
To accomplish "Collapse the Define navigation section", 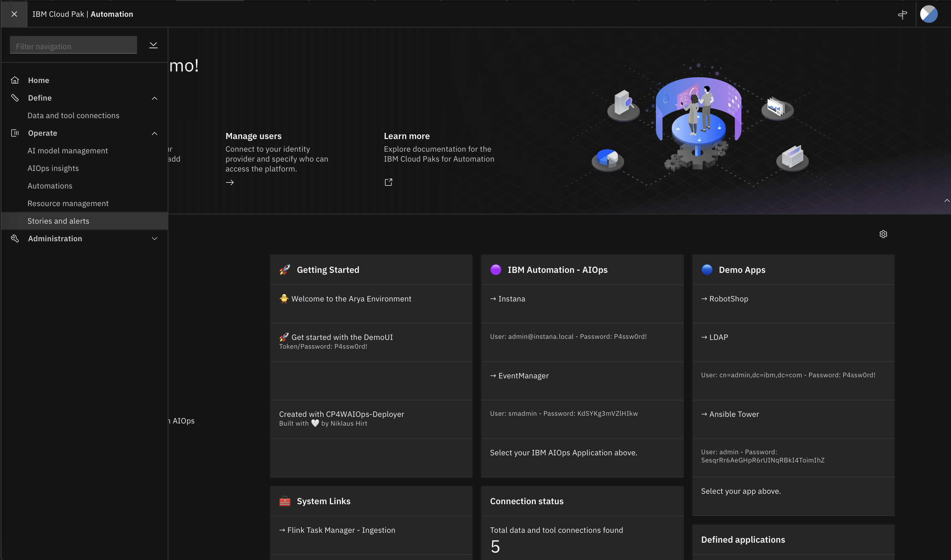I will [155, 98].
